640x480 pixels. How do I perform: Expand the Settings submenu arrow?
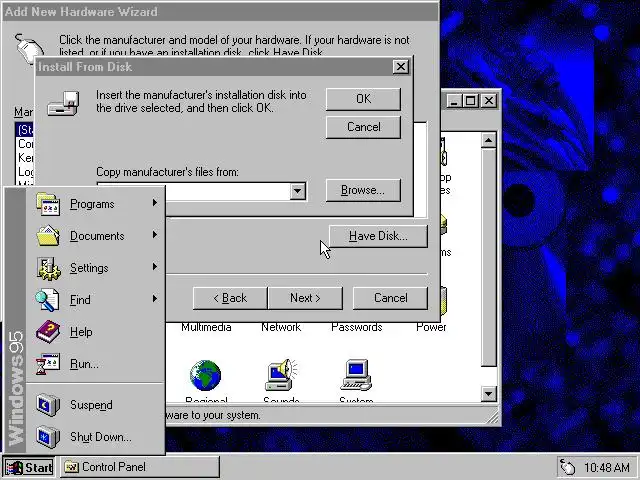(155, 267)
